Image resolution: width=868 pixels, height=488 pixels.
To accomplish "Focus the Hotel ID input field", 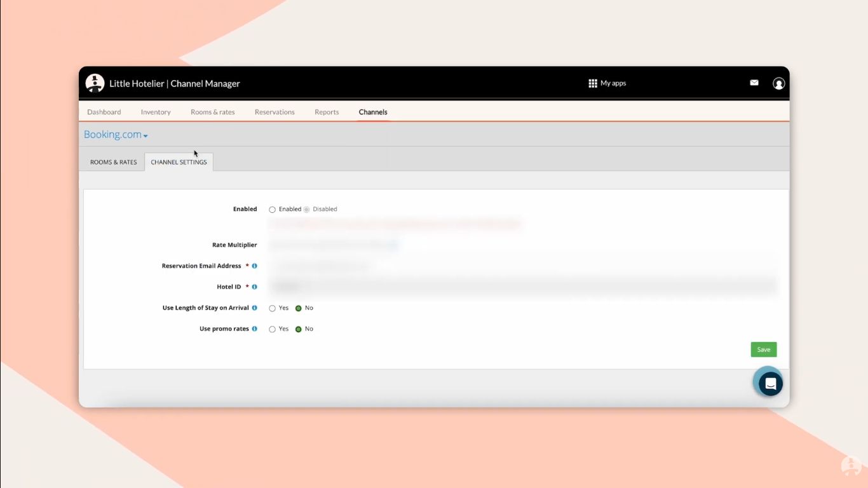I will click(x=524, y=287).
